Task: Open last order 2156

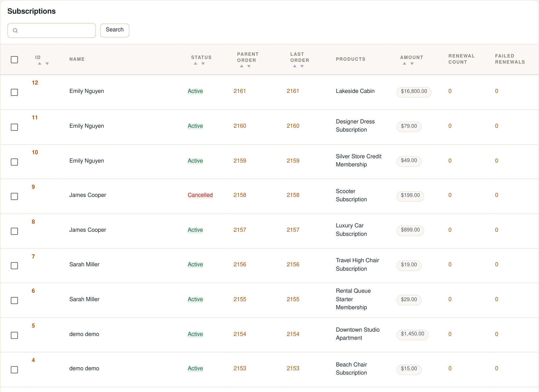Action: pyautogui.click(x=293, y=265)
